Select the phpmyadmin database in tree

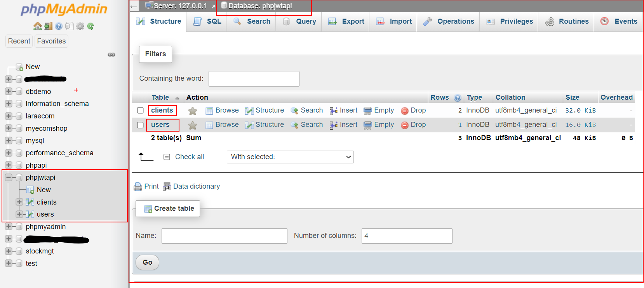click(x=46, y=227)
